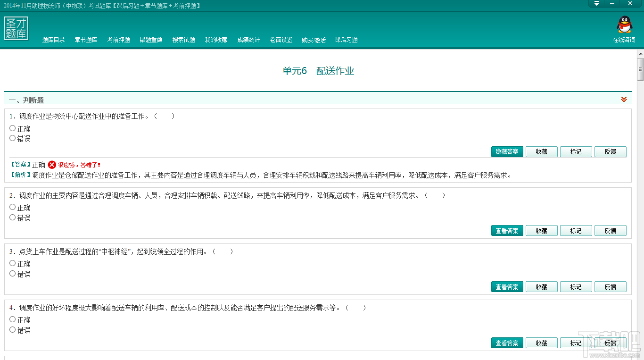The height and width of the screenshot is (360, 644).
Task: Click 反馈 button for question 2
Action: [x=611, y=231]
